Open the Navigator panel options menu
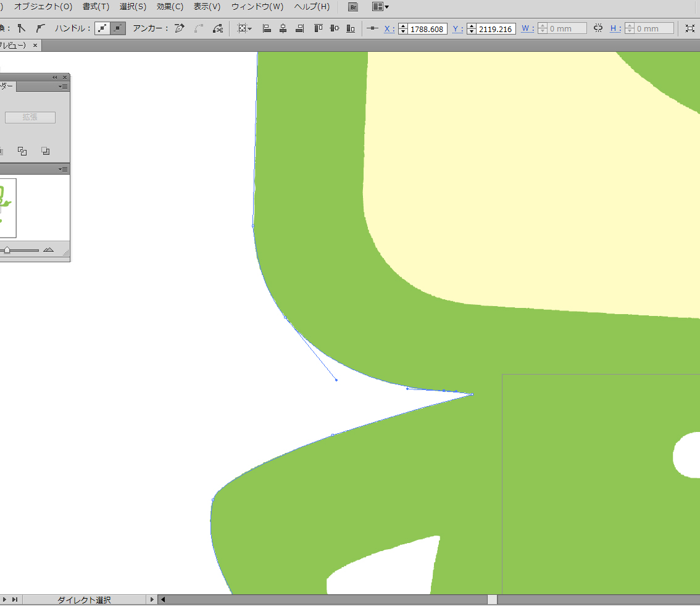 (x=64, y=169)
